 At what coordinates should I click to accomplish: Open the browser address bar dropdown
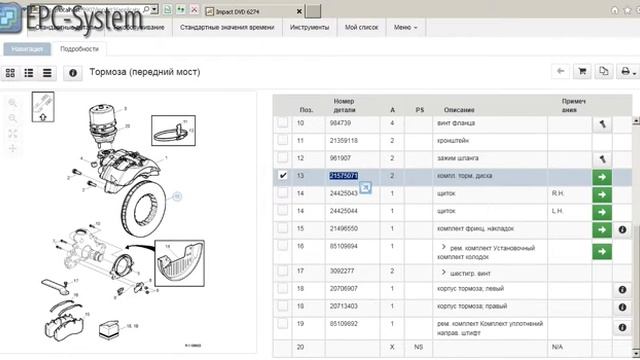(154, 9)
